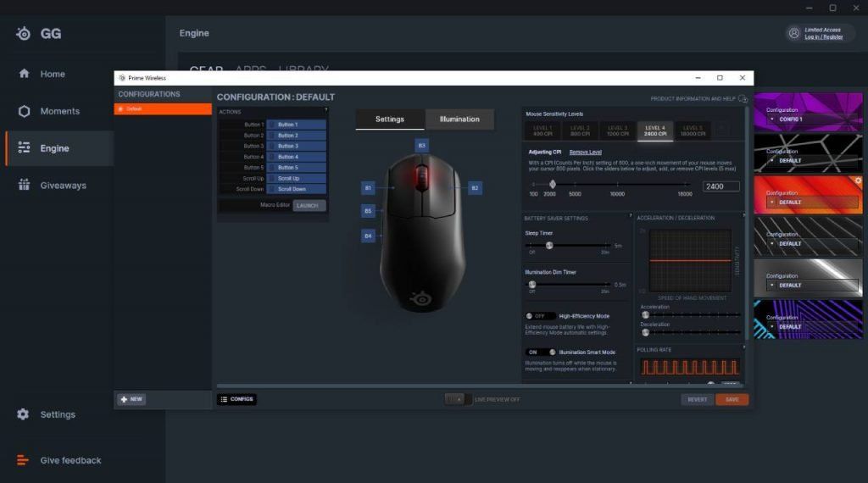The height and width of the screenshot is (483, 868).
Task: Select the Engine sliders icon in sidebar
Action: [x=24, y=147]
